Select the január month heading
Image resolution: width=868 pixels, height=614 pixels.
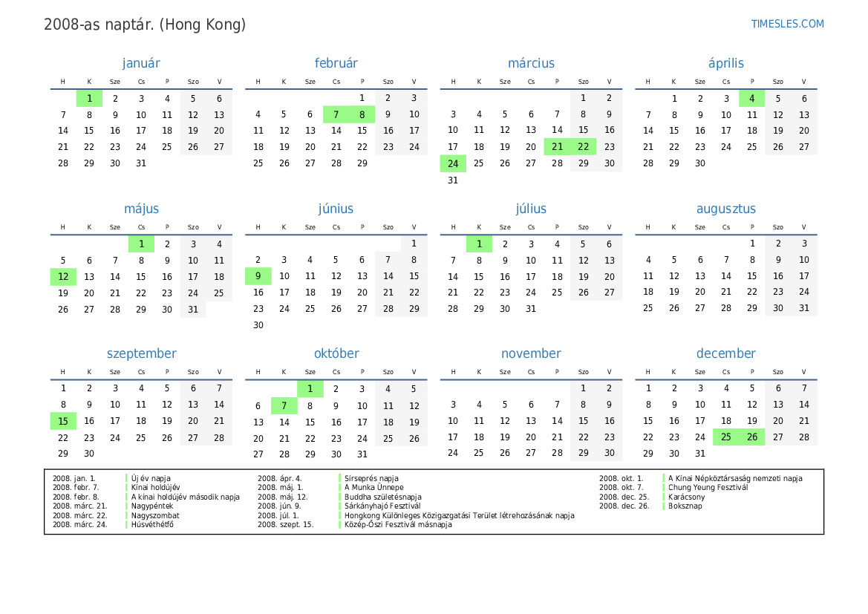[x=141, y=63]
